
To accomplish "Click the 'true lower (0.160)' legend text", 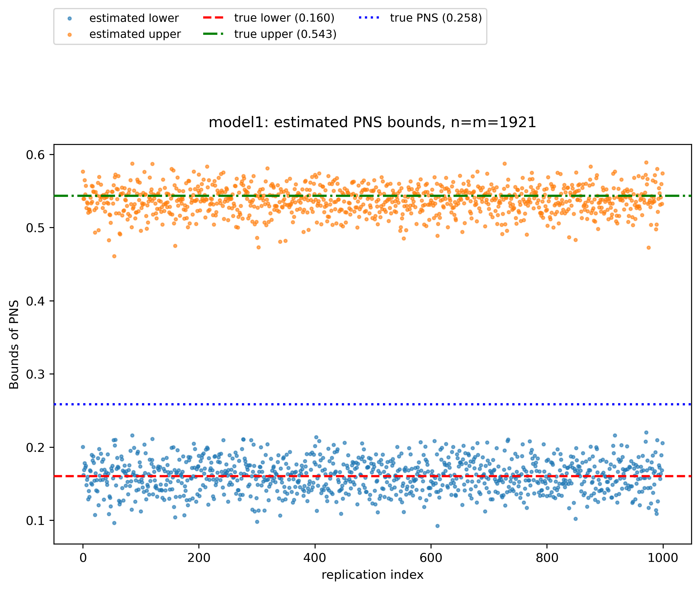I will [284, 18].
